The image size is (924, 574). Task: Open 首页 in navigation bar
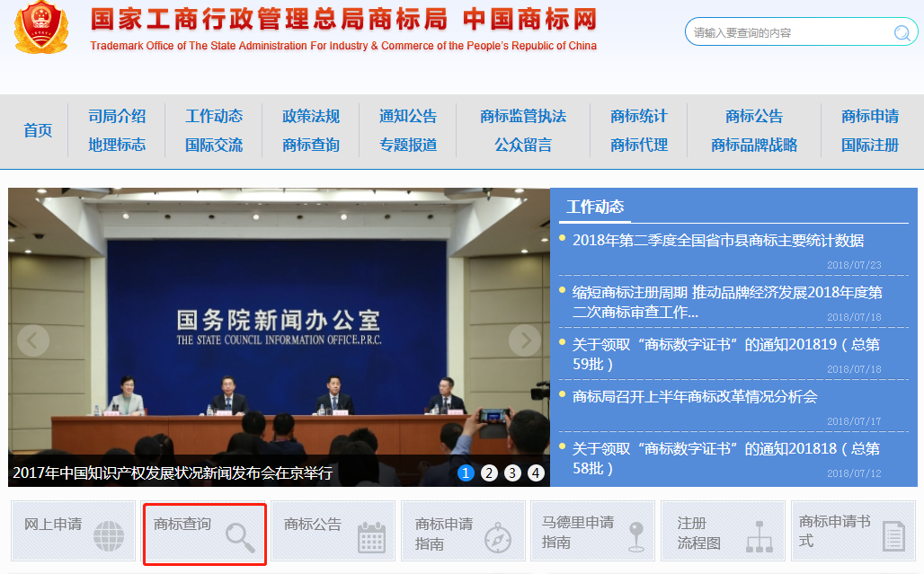pos(38,130)
